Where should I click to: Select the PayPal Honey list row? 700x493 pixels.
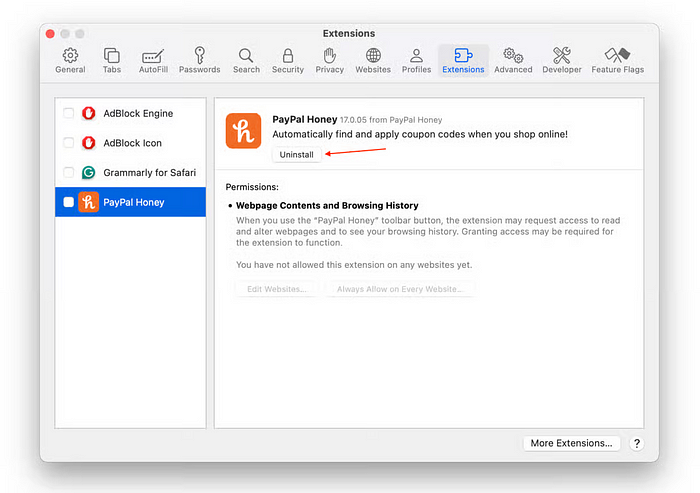click(x=130, y=202)
